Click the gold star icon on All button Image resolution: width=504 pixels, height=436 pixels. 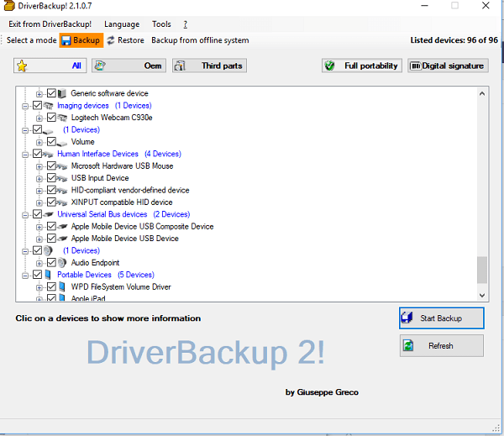pos(22,66)
